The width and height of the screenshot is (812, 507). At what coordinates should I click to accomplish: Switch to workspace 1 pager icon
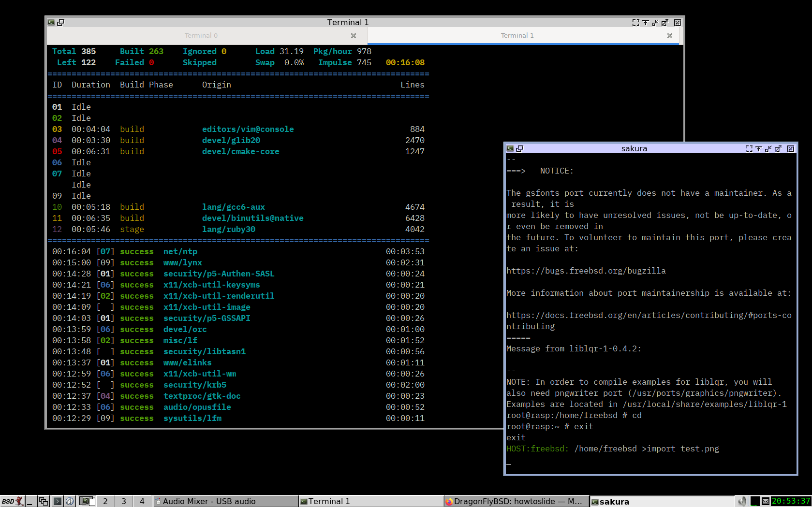[87, 501]
